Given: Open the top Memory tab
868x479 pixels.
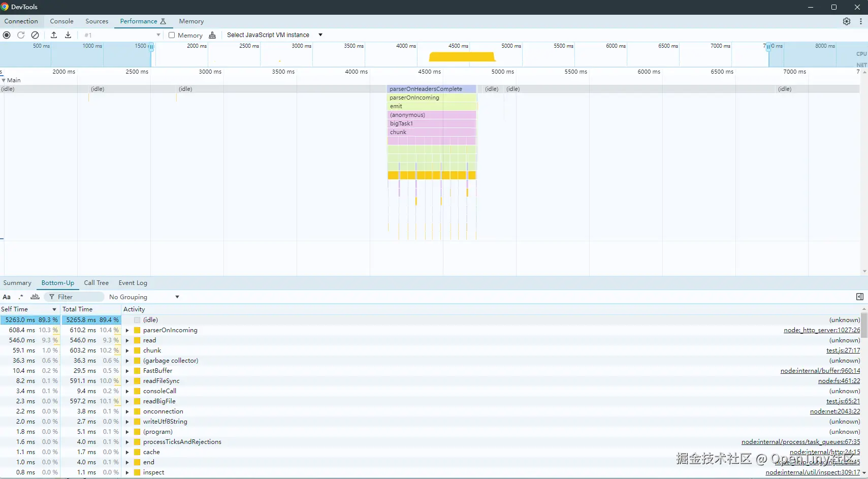Looking at the screenshot, I should 191,21.
